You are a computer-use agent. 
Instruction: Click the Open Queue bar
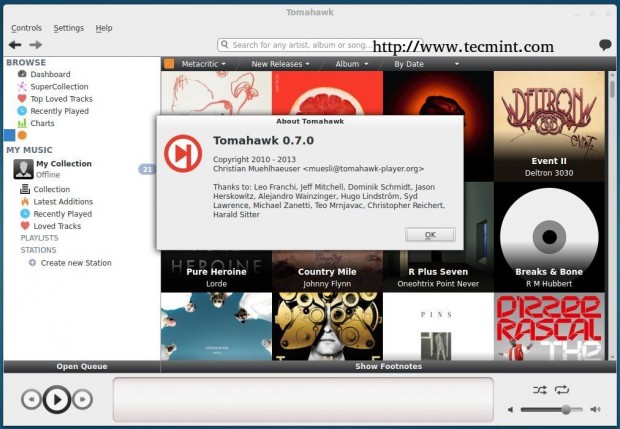(82, 366)
